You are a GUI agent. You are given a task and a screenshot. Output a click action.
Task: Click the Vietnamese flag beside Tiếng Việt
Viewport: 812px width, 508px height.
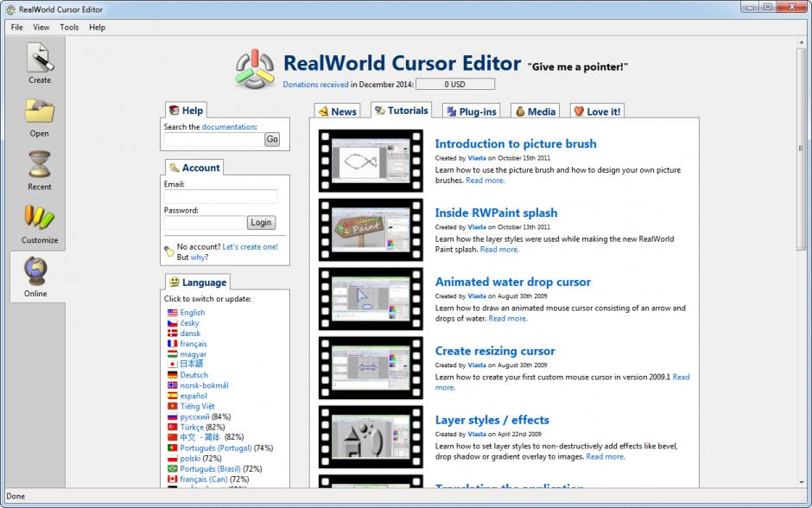click(173, 407)
